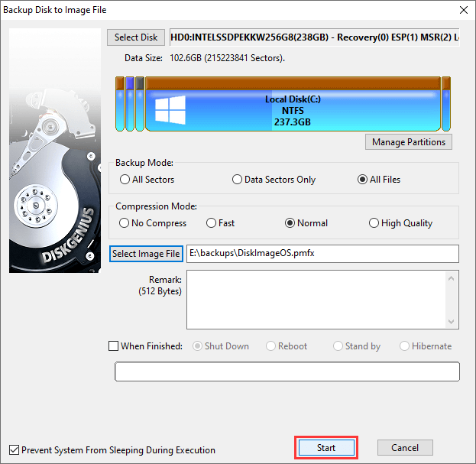Click the Select Image File button
476x464 pixels.
pos(146,254)
